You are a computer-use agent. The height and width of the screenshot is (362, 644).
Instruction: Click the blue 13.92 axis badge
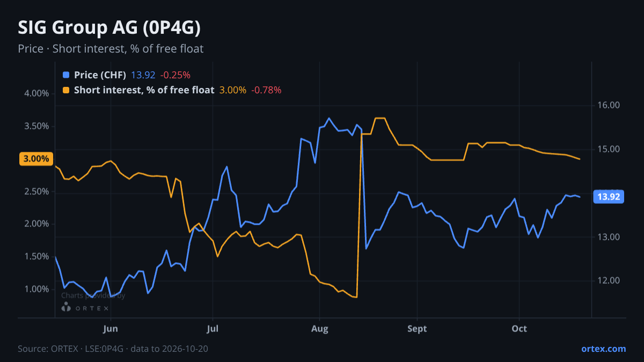(x=609, y=197)
